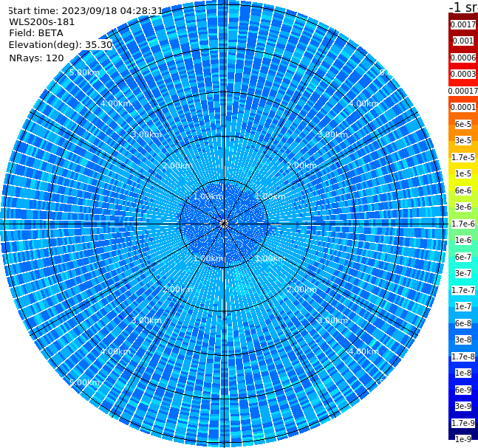
Task: Click the 4.00km range label in upper-left quadrant
Action: [115, 103]
